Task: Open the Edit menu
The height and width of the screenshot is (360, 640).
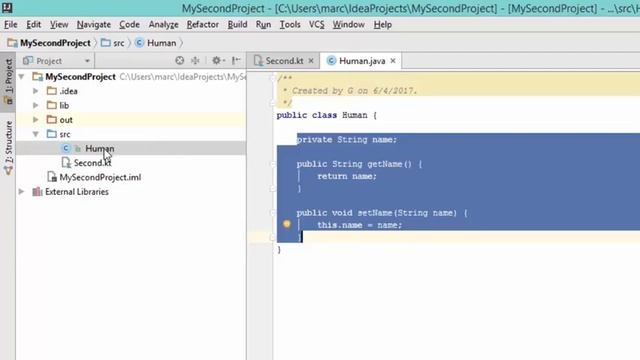Action: click(33, 24)
